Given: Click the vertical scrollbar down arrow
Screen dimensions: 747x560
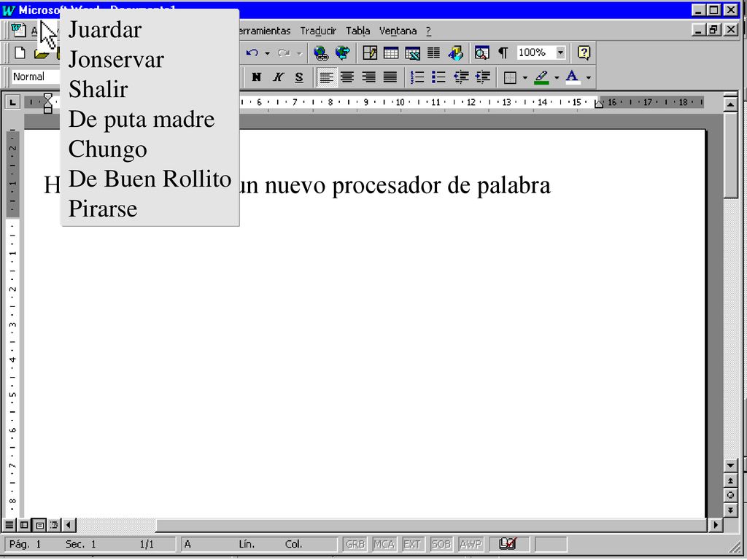Looking at the screenshot, I should 730,465.
